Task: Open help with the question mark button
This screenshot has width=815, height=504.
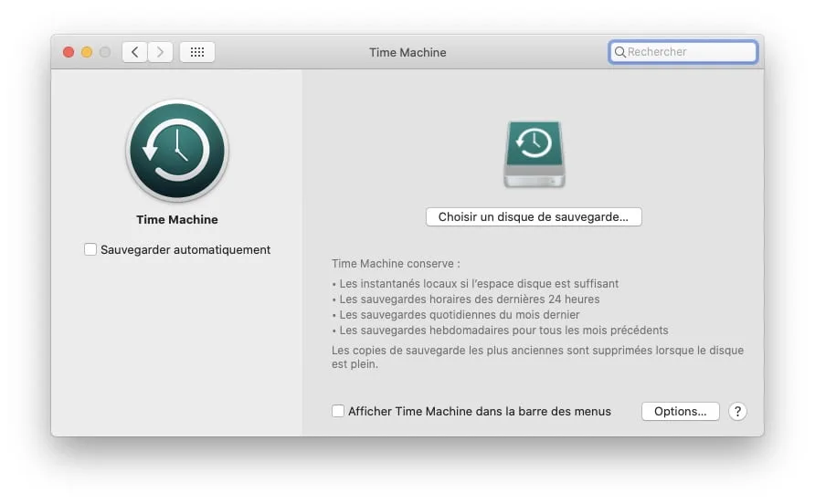Action: tap(737, 412)
